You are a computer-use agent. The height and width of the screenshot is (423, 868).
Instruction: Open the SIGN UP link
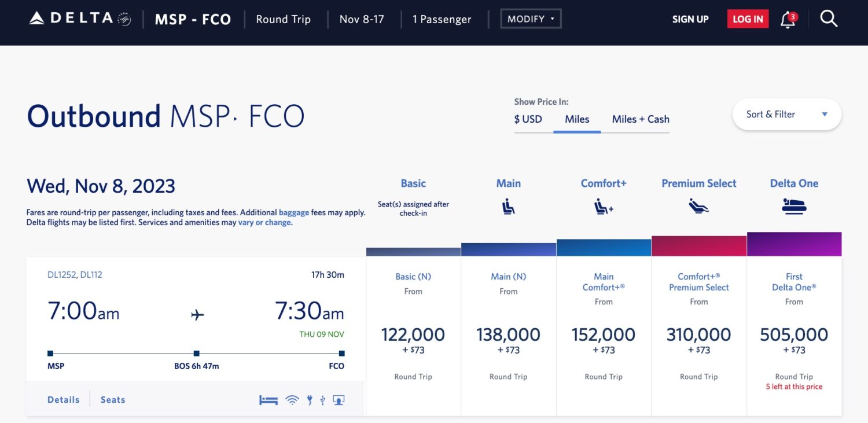(690, 19)
